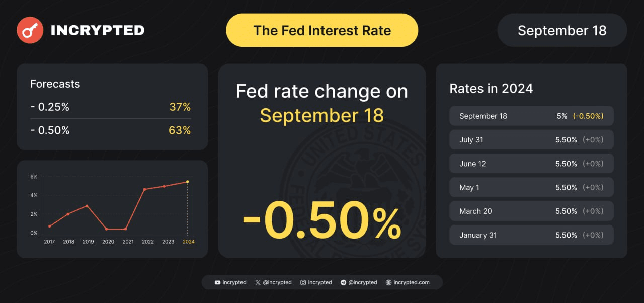The width and height of the screenshot is (644, 303).
Task: Click the 2019 peak point on the chart
Action: click(x=87, y=206)
